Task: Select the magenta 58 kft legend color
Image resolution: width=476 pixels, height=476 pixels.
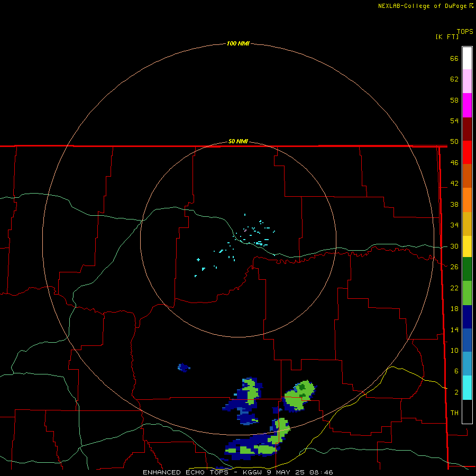Action: (x=467, y=105)
